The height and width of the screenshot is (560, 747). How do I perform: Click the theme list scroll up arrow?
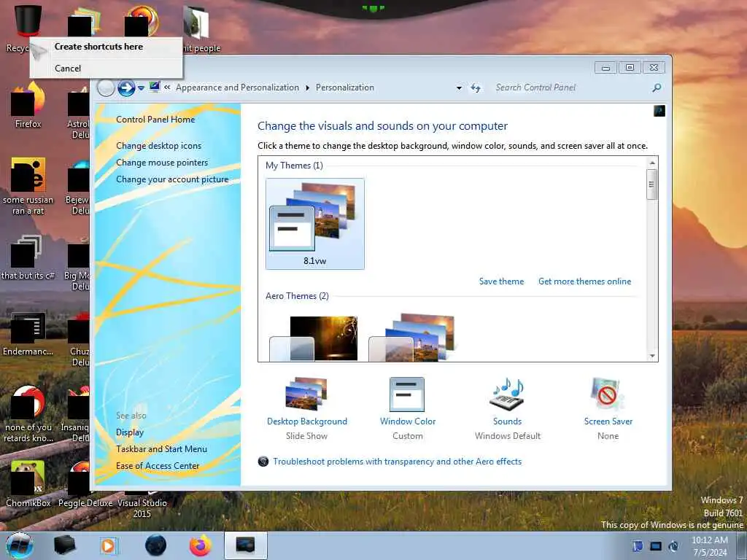(652, 163)
